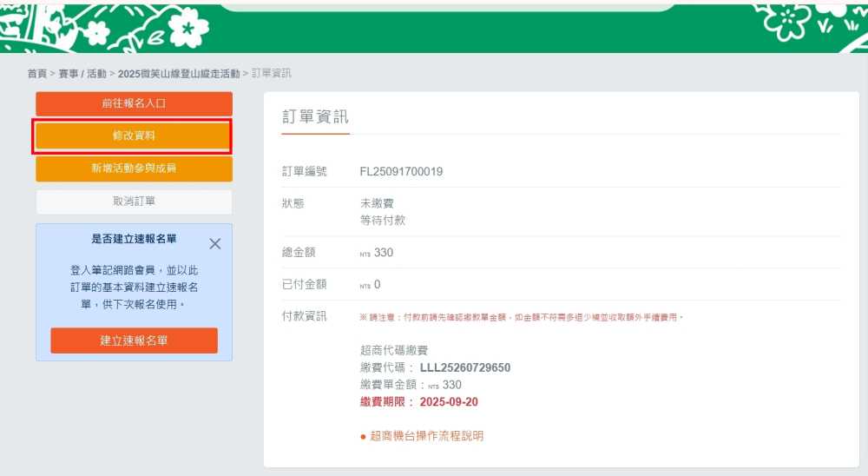Image resolution: width=868 pixels, height=476 pixels.
Task: Click the 已付金額 value of 0
Action: (377, 285)
